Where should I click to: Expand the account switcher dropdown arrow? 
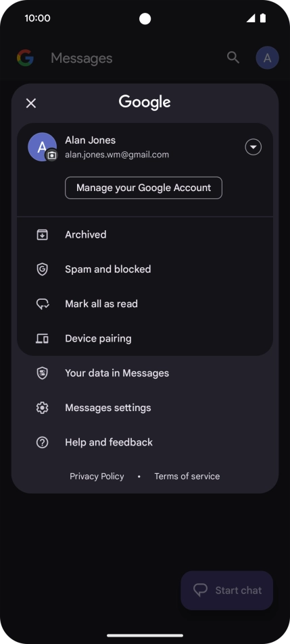(253, 147)
